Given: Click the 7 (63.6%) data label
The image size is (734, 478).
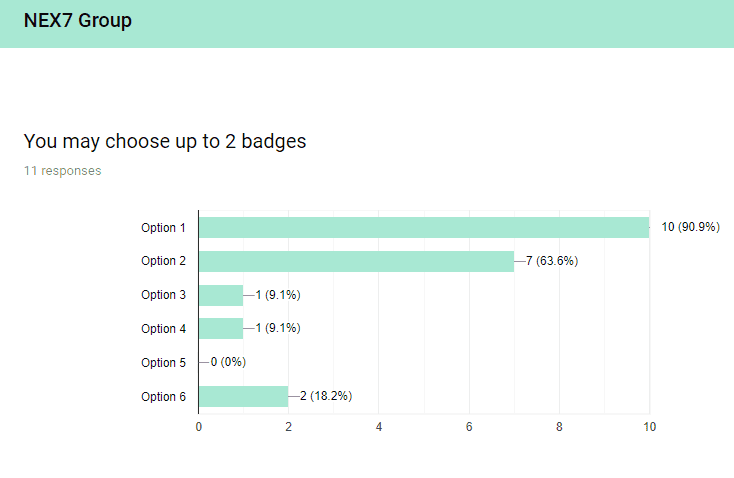Looking at the screenshot, I should pos(552,261).
